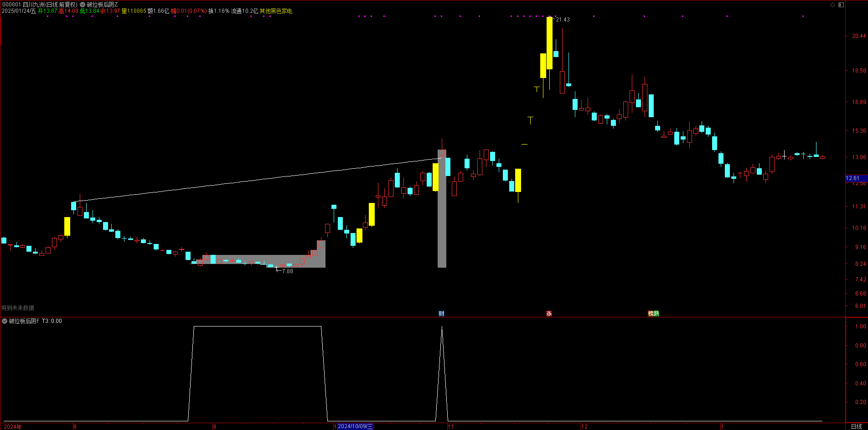Viewport: 868px width, 430px height.
Task: Toggle the side panel layout icon
Action: pyautogui.click(x=841, y=5)
